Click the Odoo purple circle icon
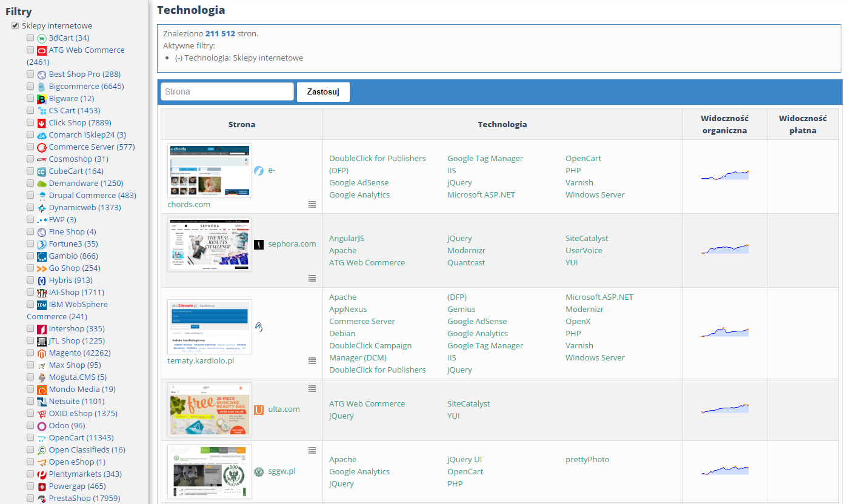Image resolution: width=848 pixels, height=504 pixels. [42, 426]
